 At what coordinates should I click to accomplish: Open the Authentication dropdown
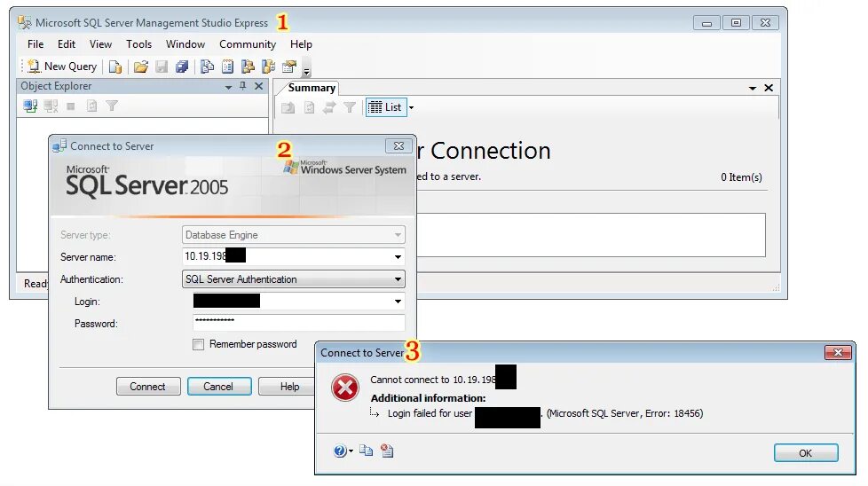click(294, 279)
